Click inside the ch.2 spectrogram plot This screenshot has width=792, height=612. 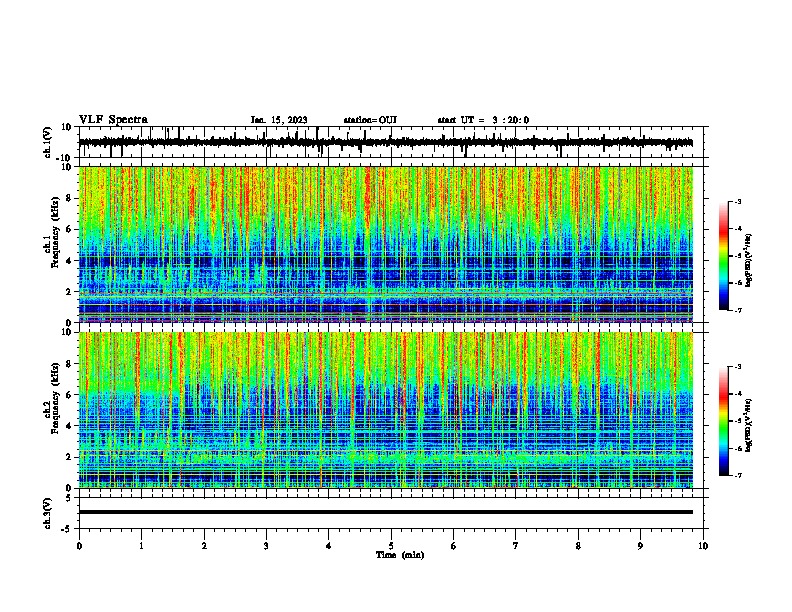pos(386,410)
